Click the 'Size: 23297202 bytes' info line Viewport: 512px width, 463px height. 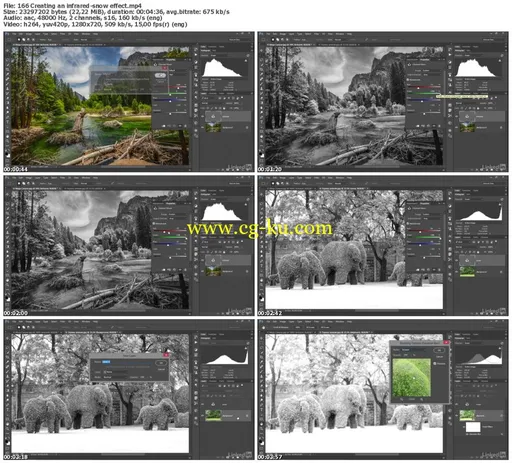[x=116, y=12]
